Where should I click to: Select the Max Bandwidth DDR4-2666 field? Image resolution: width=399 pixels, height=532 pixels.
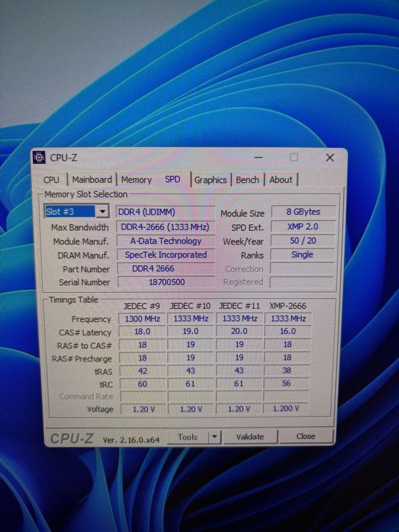(x=166, y=227)
